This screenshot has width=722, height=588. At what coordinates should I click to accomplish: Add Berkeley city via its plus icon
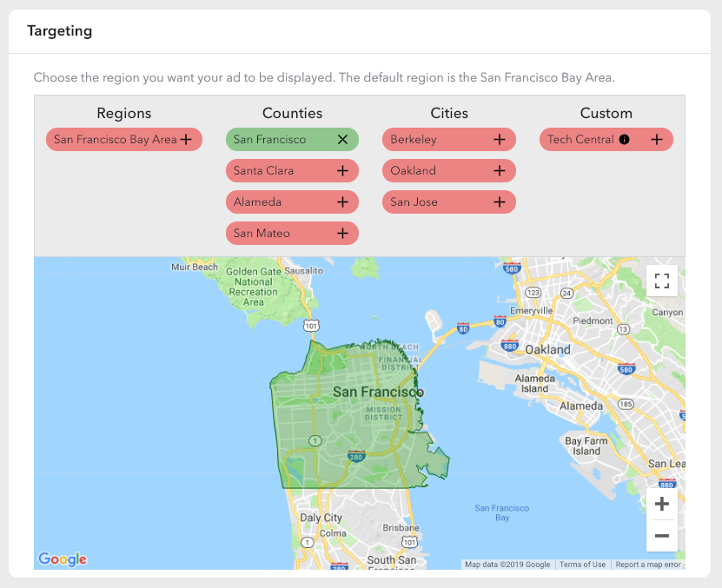click(x=500, y=140)
